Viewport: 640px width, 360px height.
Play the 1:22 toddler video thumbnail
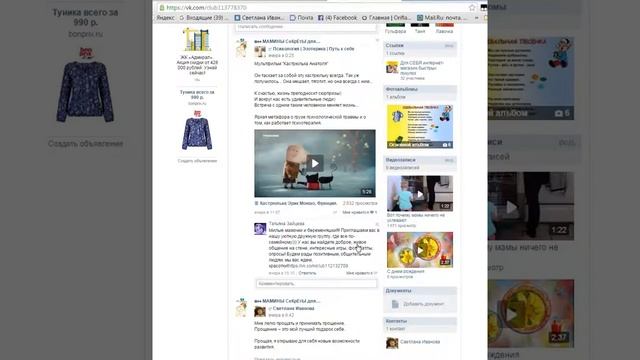[420, 193]
